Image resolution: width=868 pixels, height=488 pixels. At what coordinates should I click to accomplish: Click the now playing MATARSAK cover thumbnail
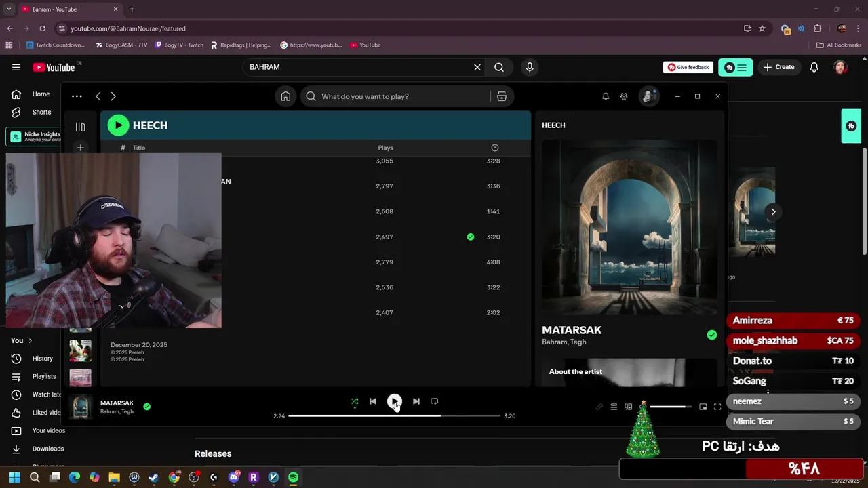pyautogui.click(x=81, y=407)
